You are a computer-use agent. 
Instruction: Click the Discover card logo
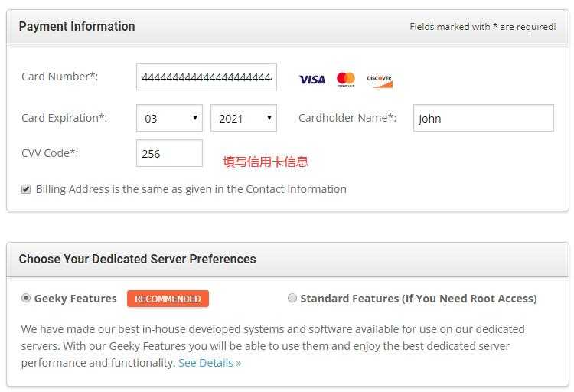click(x=380, y=81)
